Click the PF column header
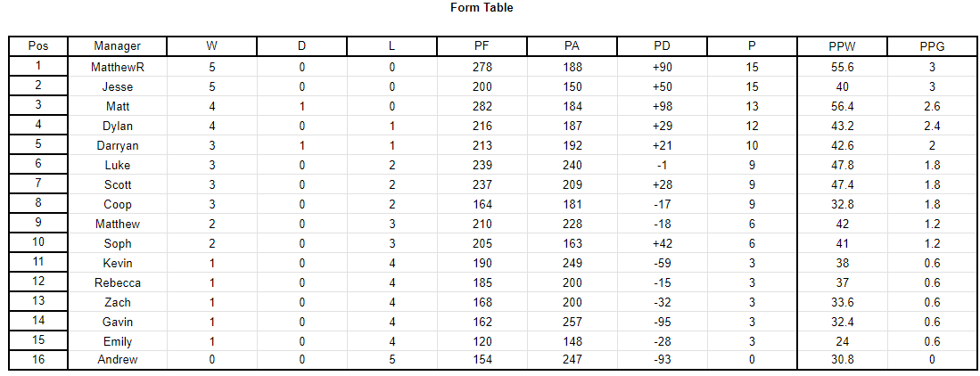The width and height of the screenshot is (980, 376). [x=482, y=46]
